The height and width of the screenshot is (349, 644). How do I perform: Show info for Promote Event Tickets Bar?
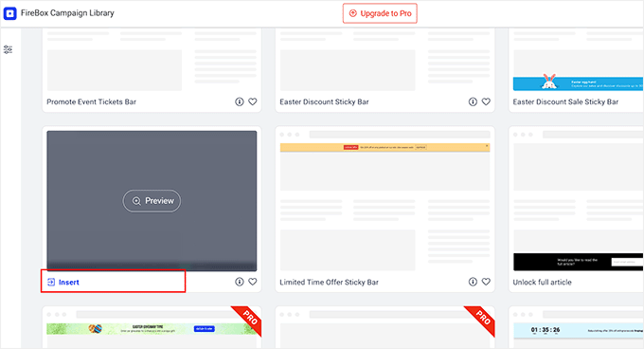coord(240,101)
